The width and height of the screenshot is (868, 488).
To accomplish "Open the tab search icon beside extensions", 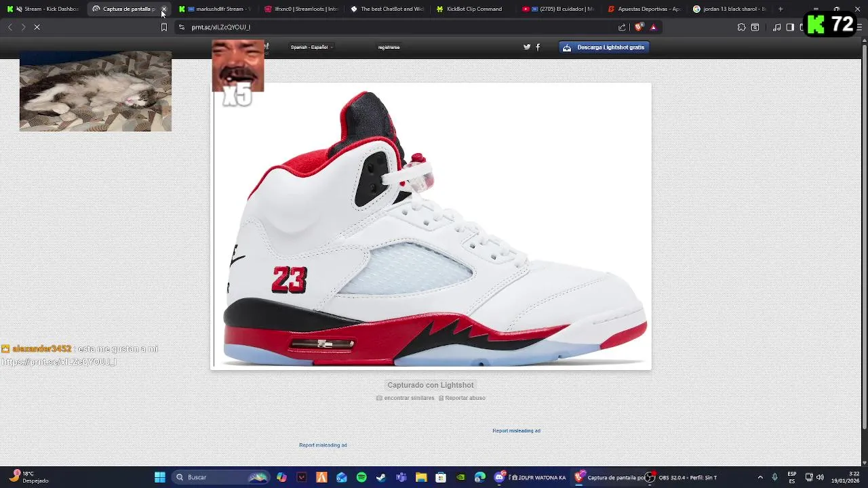I will click(755, 27).
